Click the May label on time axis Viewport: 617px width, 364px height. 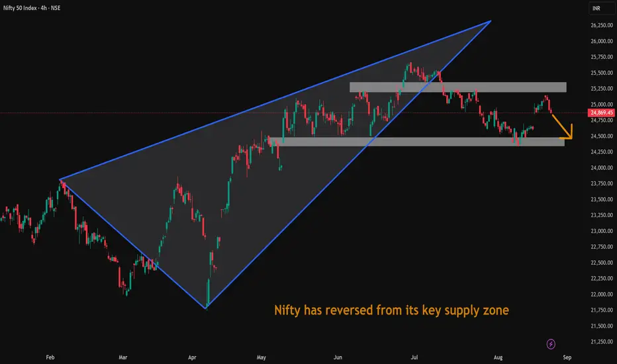[x=261, y=357]
